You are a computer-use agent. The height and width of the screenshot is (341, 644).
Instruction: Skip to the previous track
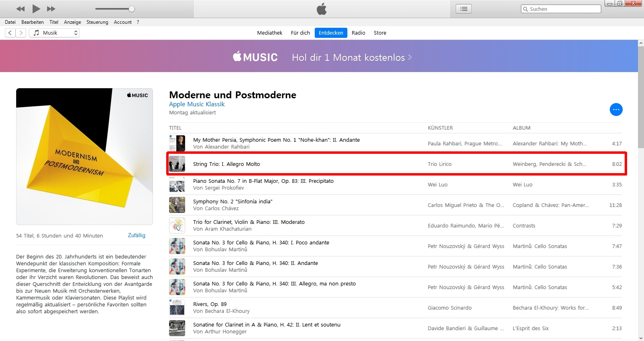[x=21, y=9]
